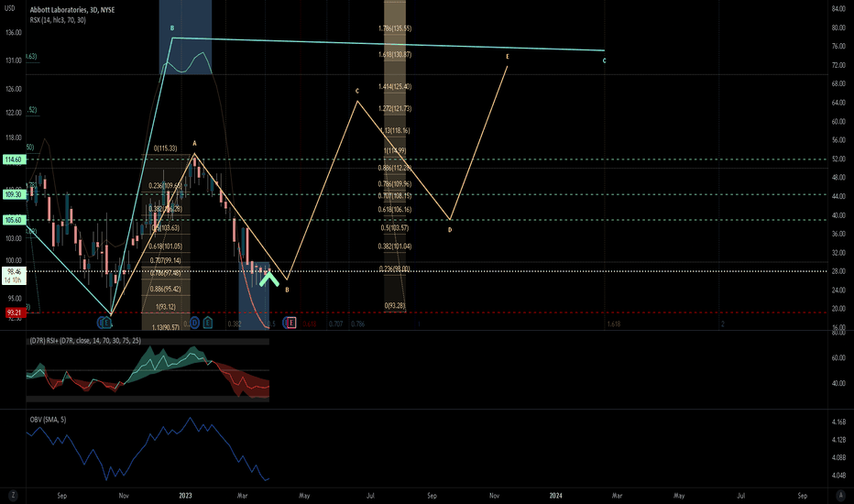
Task: Select the teal wave B label
Action: (x=172, y=28)
